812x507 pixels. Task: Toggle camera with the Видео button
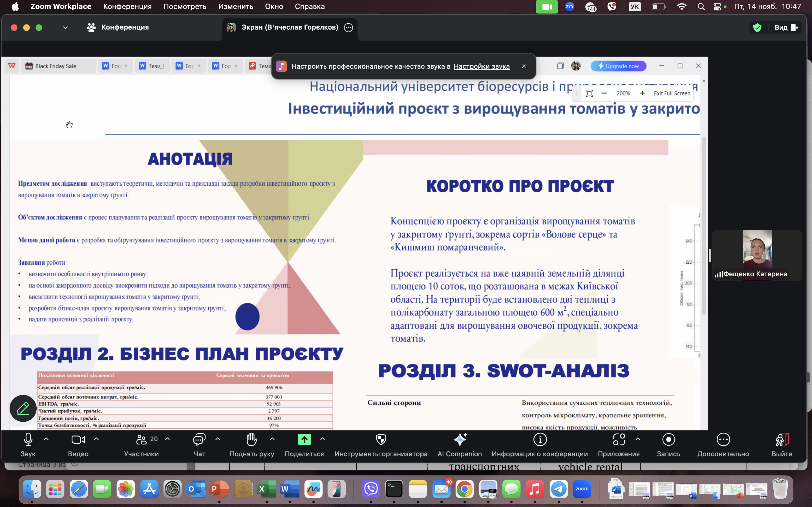click(x=78, y=440)
